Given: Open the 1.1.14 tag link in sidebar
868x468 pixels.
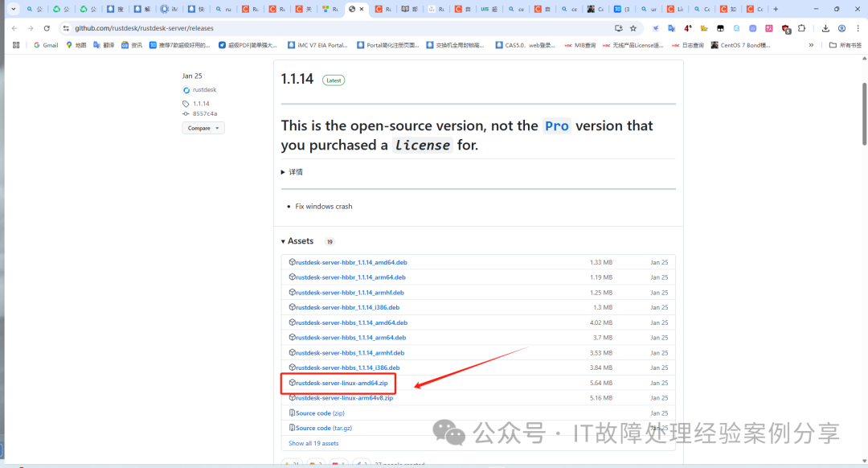Looking at the screenshot, I should coord(201,104).
